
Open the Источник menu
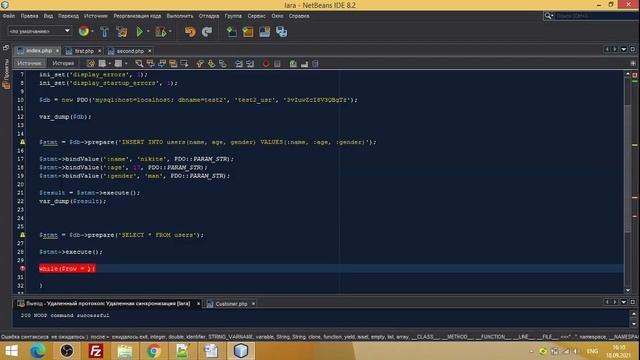[x=96, y=16]
